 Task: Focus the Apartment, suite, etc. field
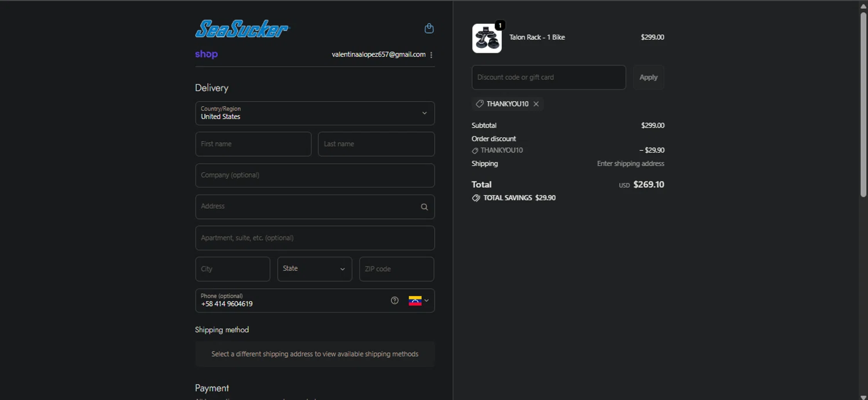pos(315,238)
